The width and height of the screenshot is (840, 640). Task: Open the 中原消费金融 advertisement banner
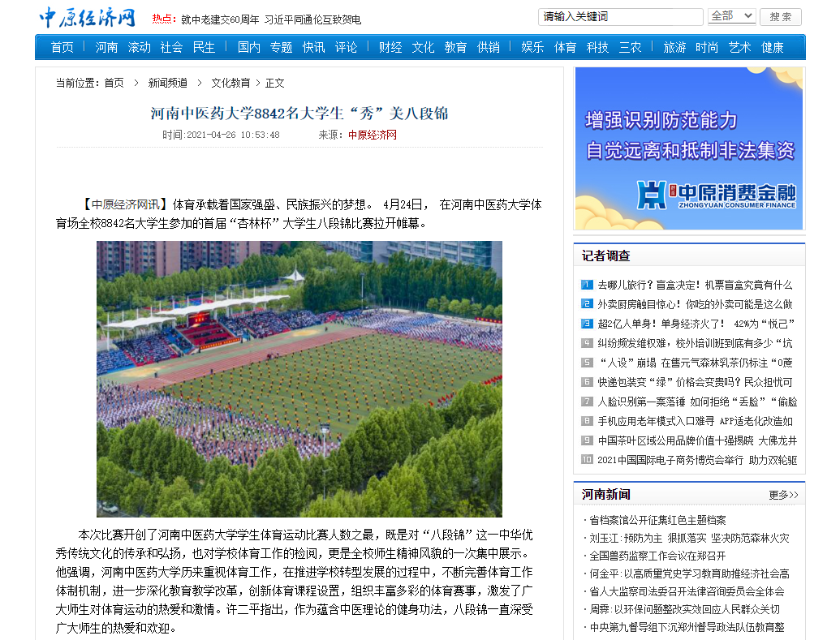tap(688, 148)
